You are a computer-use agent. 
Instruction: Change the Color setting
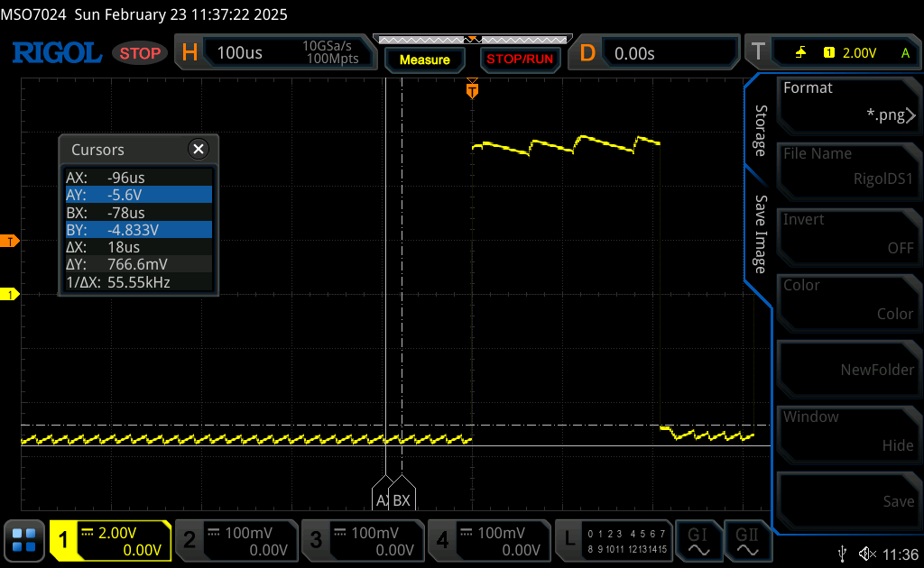pos(848,301)
